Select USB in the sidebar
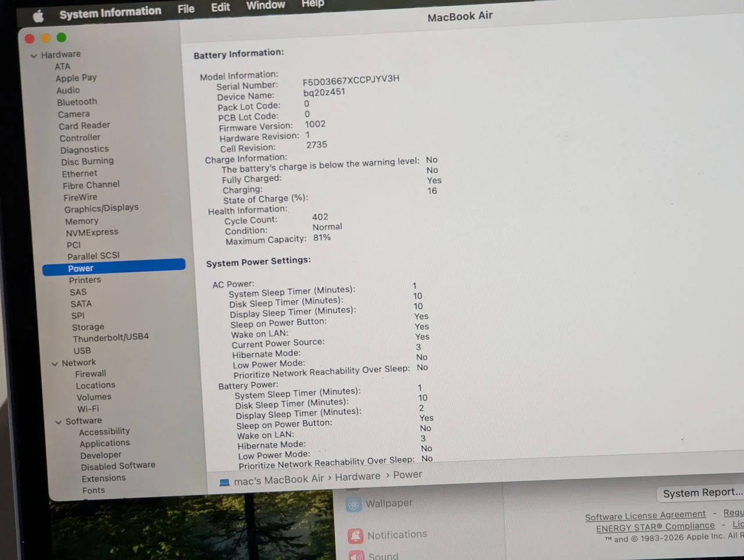Viewport: 744px width, 560px height. point(82,351)
